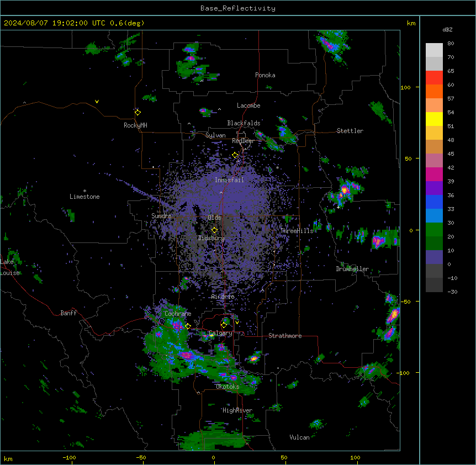
Task: Pick the magenta swatch in the dBZ legend
Action: [434, 174]
